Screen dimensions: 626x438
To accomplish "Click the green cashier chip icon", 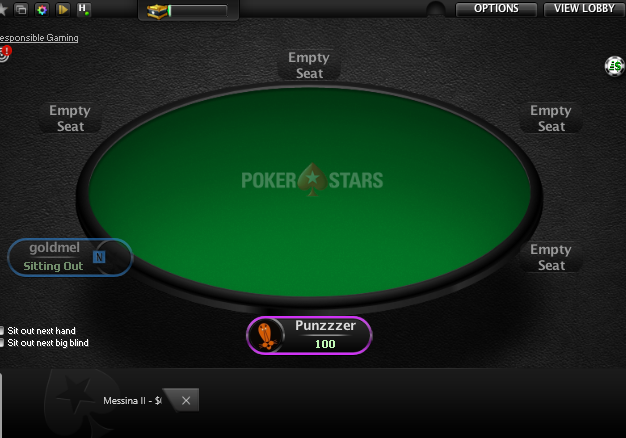I will [x=614, y=66].
